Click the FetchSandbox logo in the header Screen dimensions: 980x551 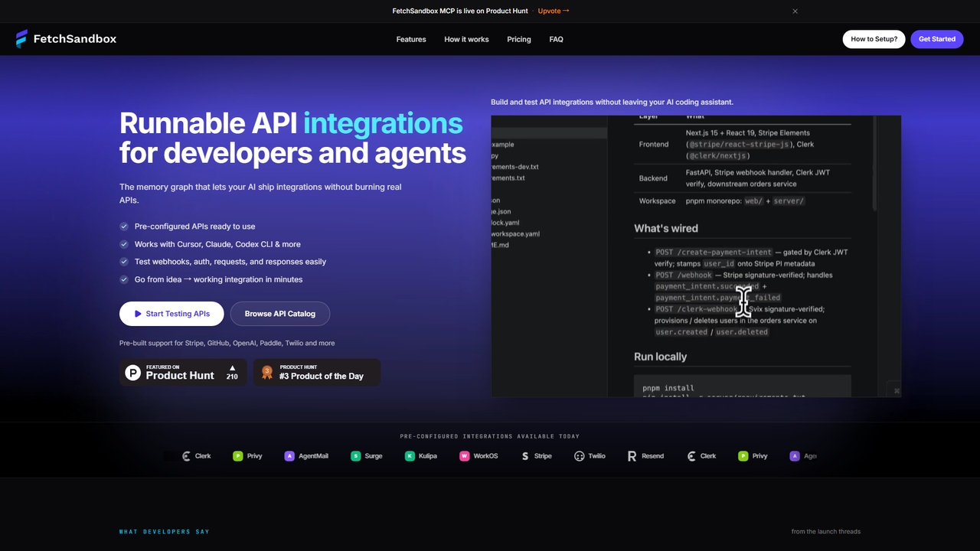(x=66, y=39)
